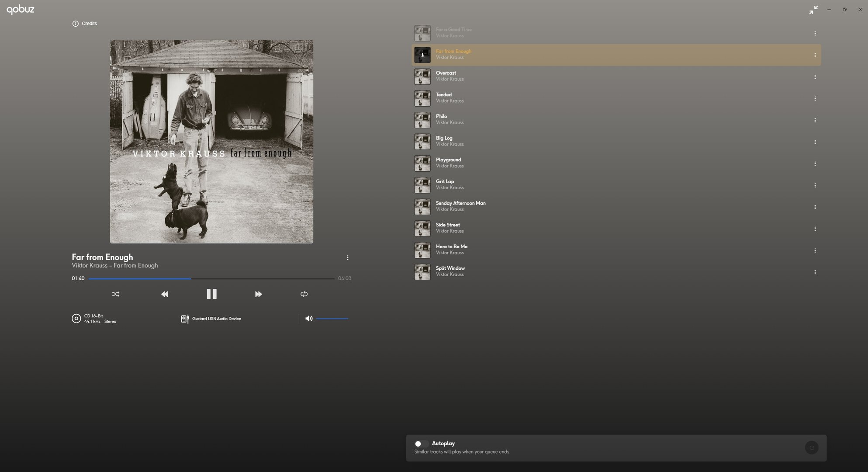Play Sunday Afternoon Man from queue
Viewport: 868px width, 472px height.
(x=460, y=203)
